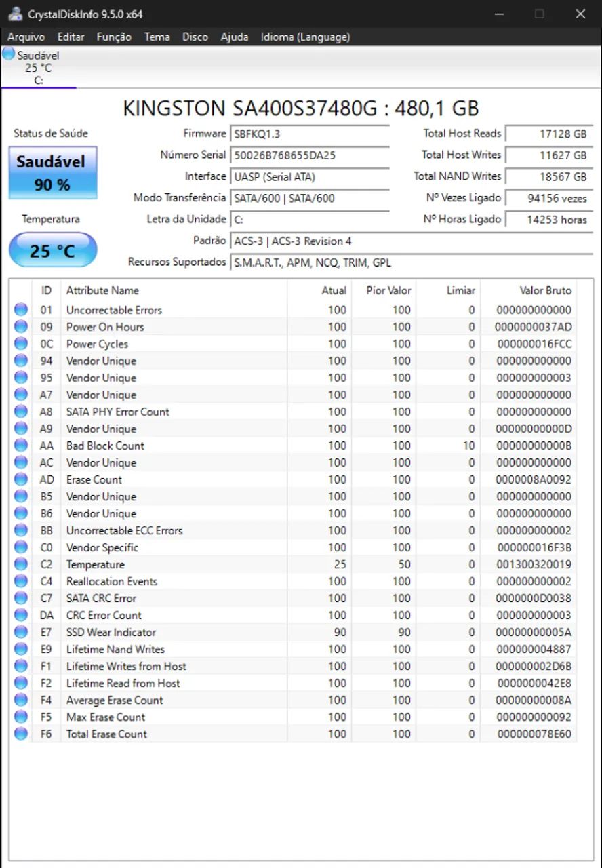Click status orb for Average Erase Count row
The height and width of the screenshot is (868, 602).
pyautogui.click(x=21, y=700)
